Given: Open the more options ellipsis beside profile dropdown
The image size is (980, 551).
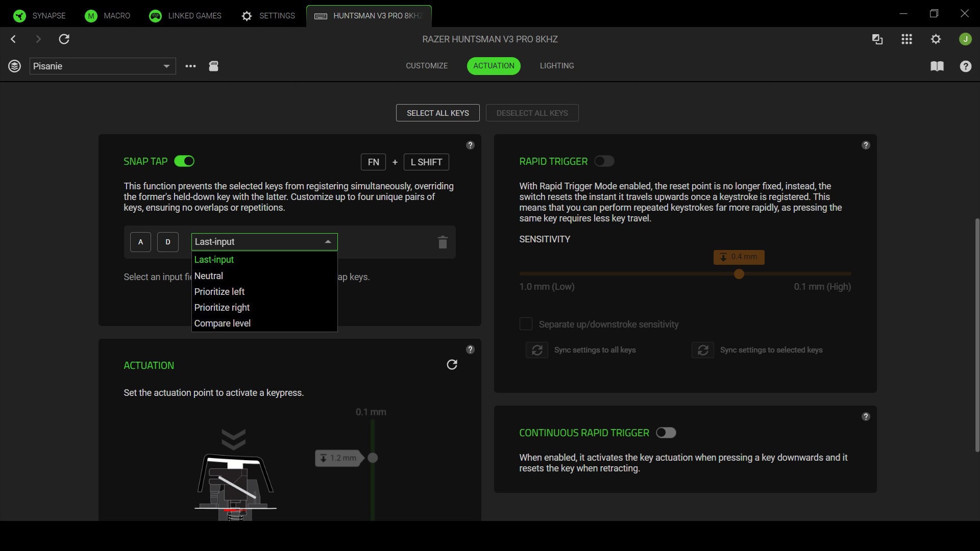Looking at the screenshot, I should click(x=190, y=66).
